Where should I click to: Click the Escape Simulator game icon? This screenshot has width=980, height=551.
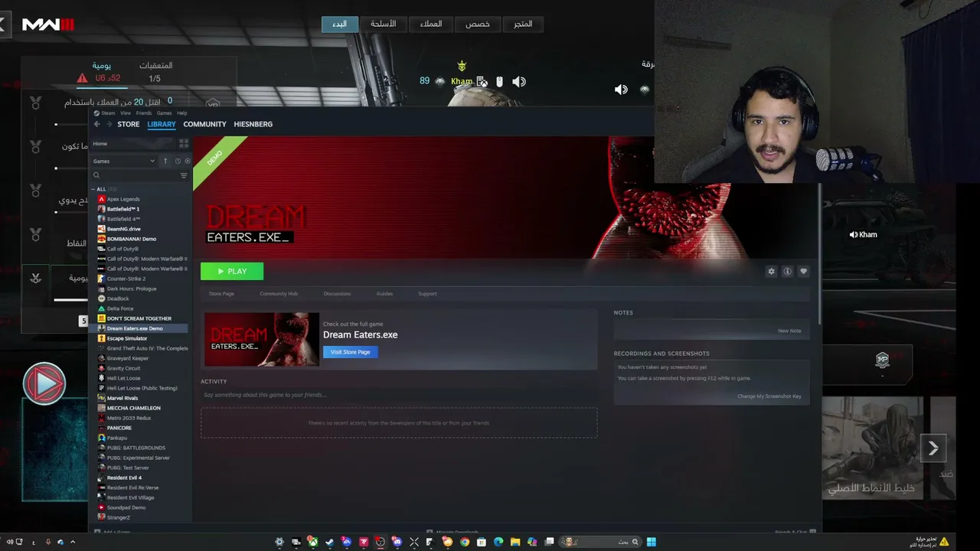click(101, 338)
